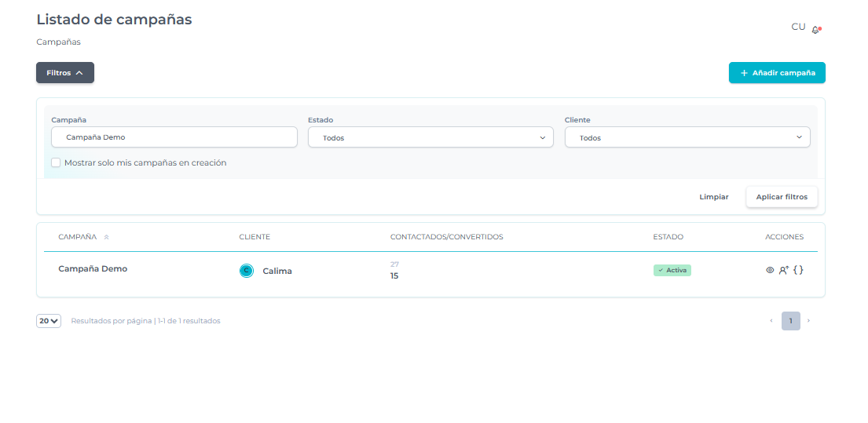The height and width of the screenshot is (423, 868).
Task: Open the Estado dropdown
Action: 430,137
